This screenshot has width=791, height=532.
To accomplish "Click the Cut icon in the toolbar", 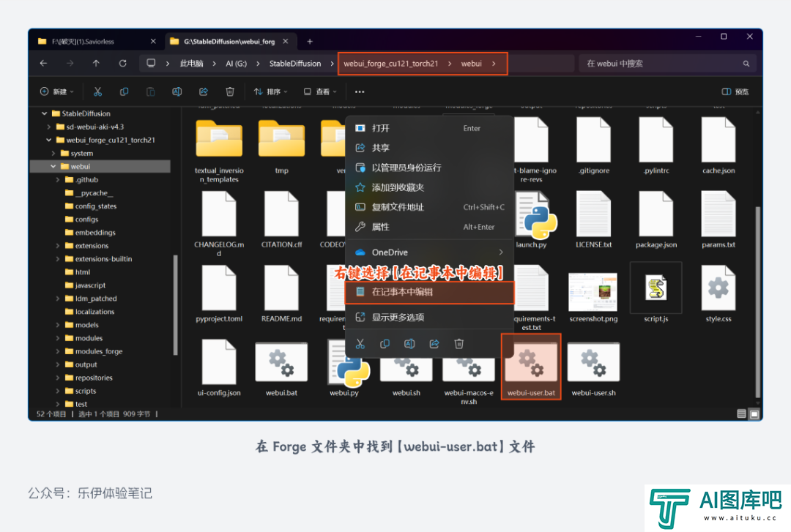I will [98, 91].
